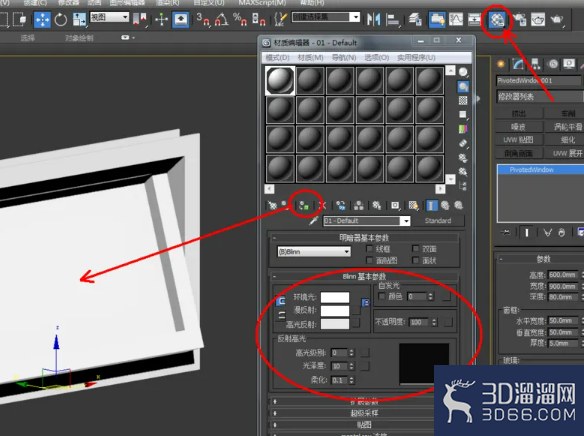The width and height of the screenshot is (584, 436).
Task: Toggle diffuse-specular color lock button
Action: 281,315
